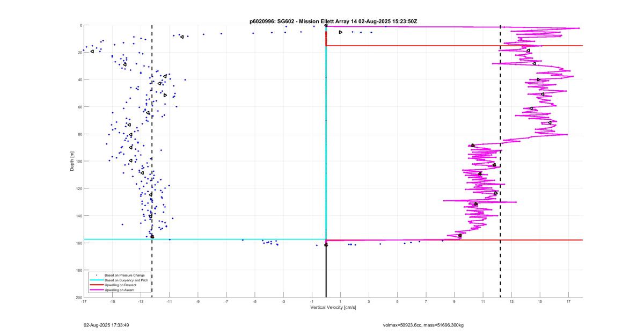This screenshot has width=644, height=334.
Task: Click y-axis depth tick label "20"
Action: [79, 53]
